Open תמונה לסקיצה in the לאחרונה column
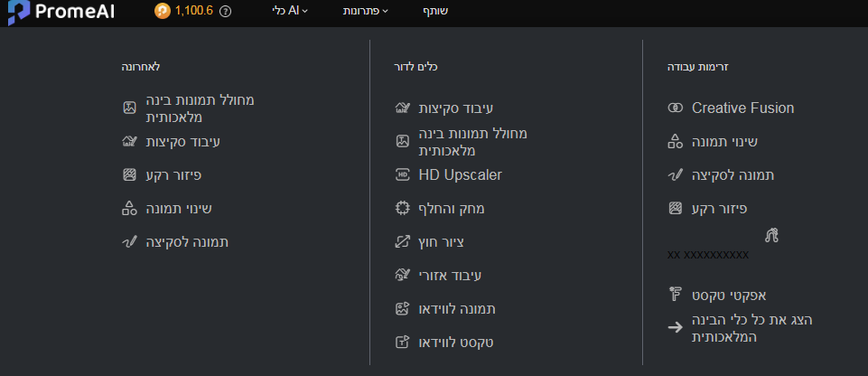Viewport: 868px width, 376px height. (x=186, y=241)
